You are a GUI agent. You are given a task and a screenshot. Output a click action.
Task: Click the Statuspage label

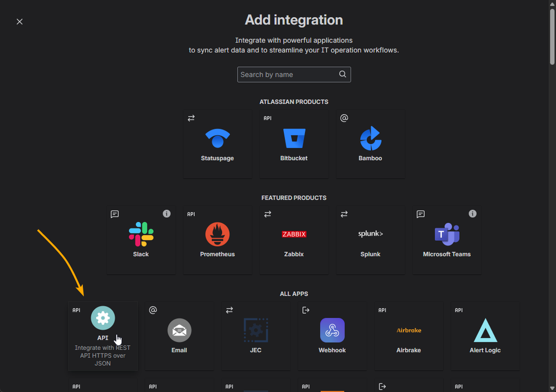pyautogui.click(x=218, y=158)
